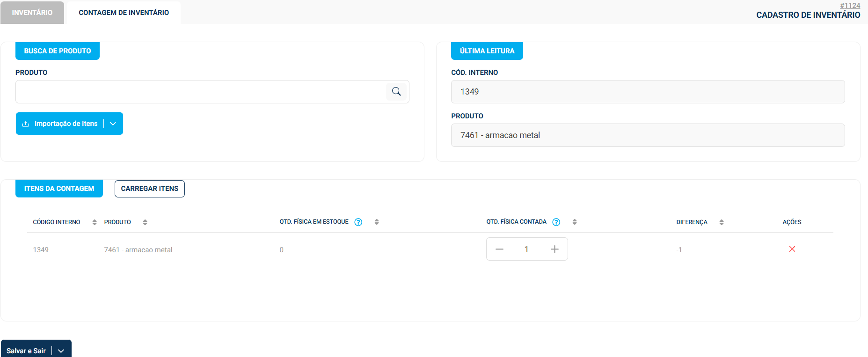Sort by Qtd. Física Contada arrows
Image resolution: width=868 pixels, height=357 pixels.
pyautogui.click(x=575, y=222)
